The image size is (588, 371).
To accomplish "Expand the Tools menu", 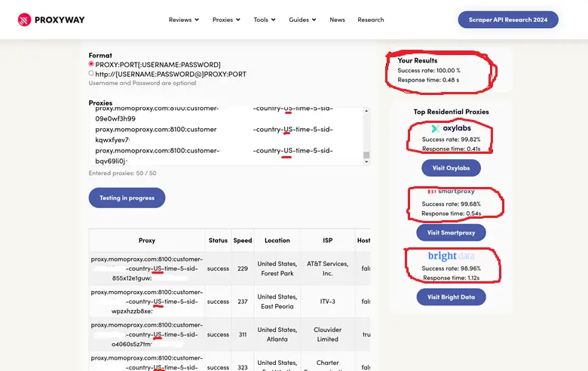I will click(265, 20).
